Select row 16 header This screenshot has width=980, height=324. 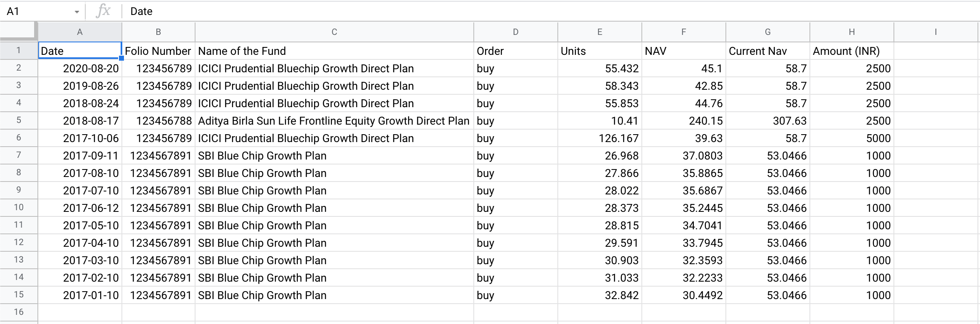[19, 312]
